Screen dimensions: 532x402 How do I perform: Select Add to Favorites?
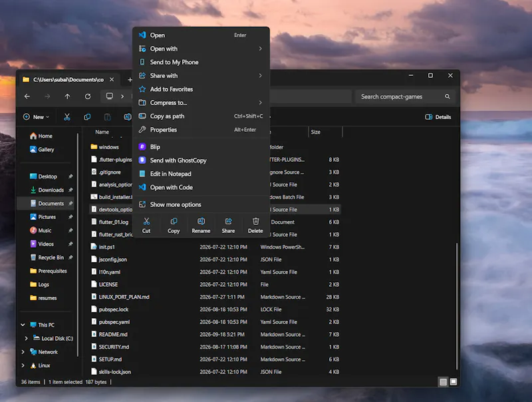pyautogui.click(x=201, y=89)
